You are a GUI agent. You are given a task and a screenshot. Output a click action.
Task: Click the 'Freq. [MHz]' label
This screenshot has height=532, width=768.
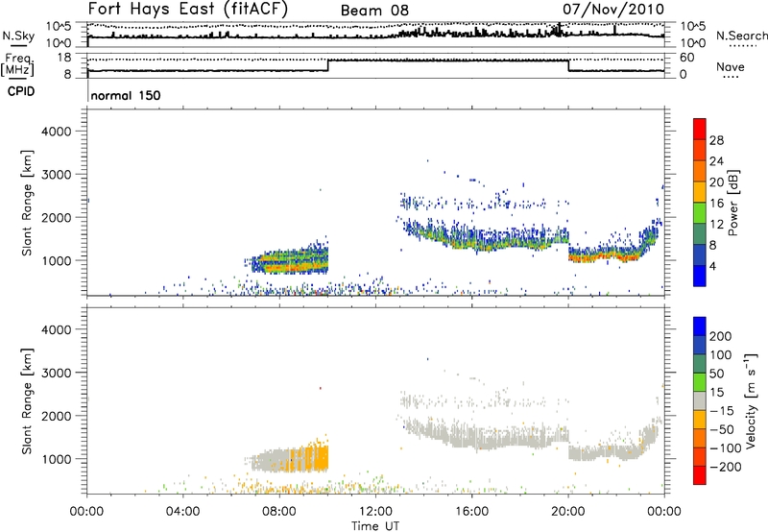18,65
